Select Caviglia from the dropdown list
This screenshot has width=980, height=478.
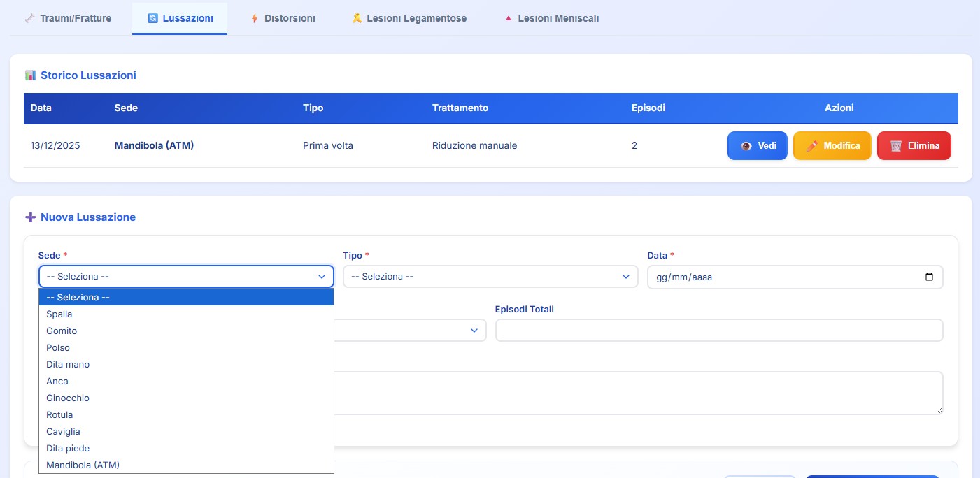(63, 432)
